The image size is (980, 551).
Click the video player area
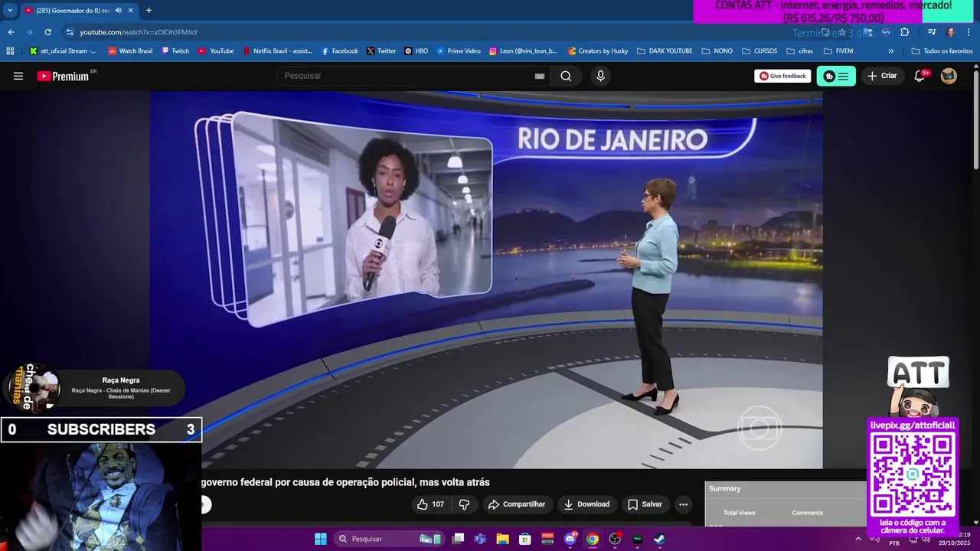coord(486,279)
